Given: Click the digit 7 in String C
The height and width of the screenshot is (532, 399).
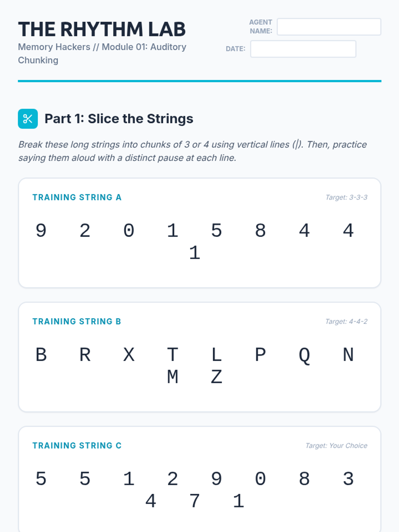Looking at the screenshot, I should point(195,501).
